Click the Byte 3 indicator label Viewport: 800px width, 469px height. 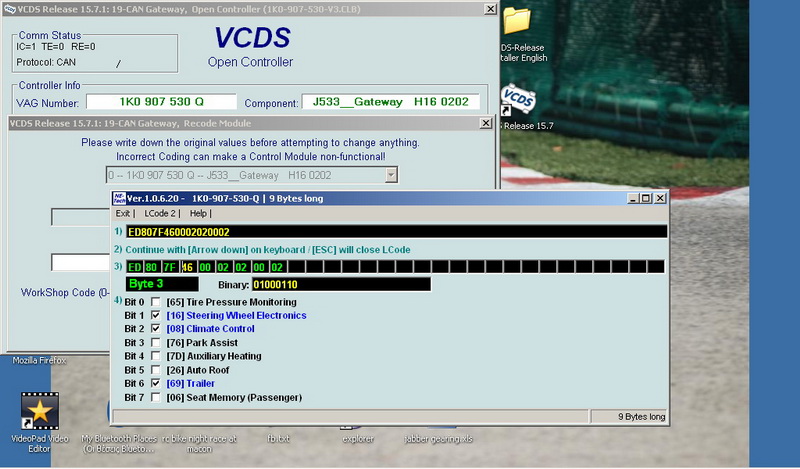[162, 284]
